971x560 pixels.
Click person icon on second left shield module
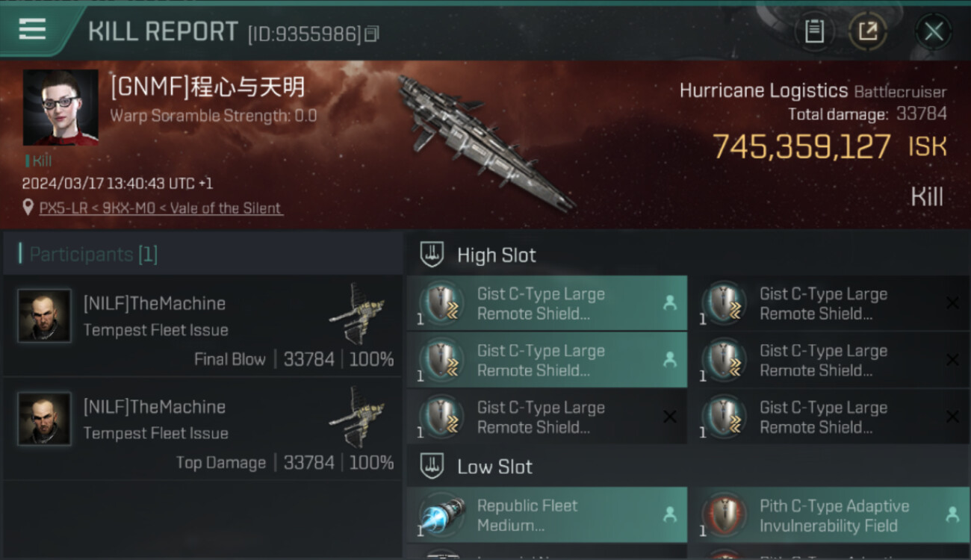(669, 359)
